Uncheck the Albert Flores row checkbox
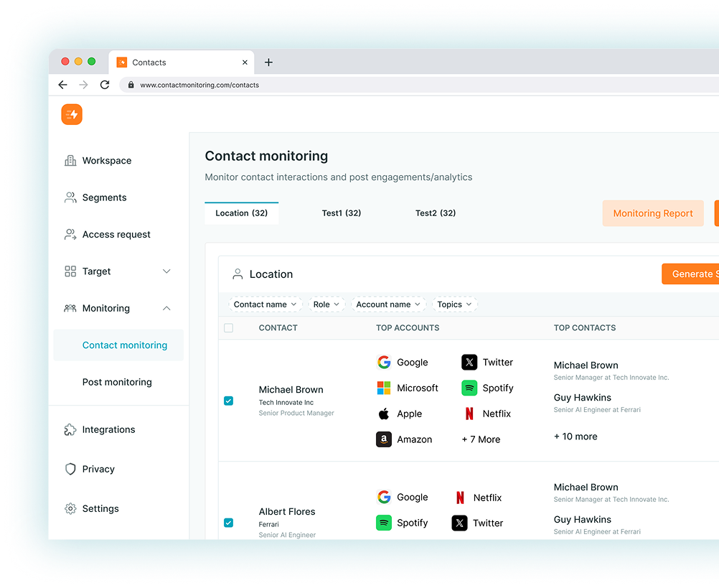The height and width of the screenshot is (588, 719). (x=228, y=523)
